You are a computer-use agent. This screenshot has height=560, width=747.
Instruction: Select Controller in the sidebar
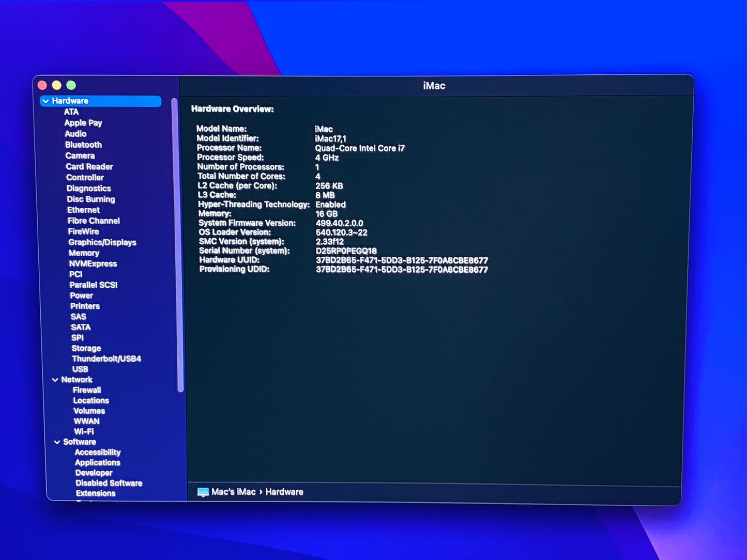click(x=85, y=177)
